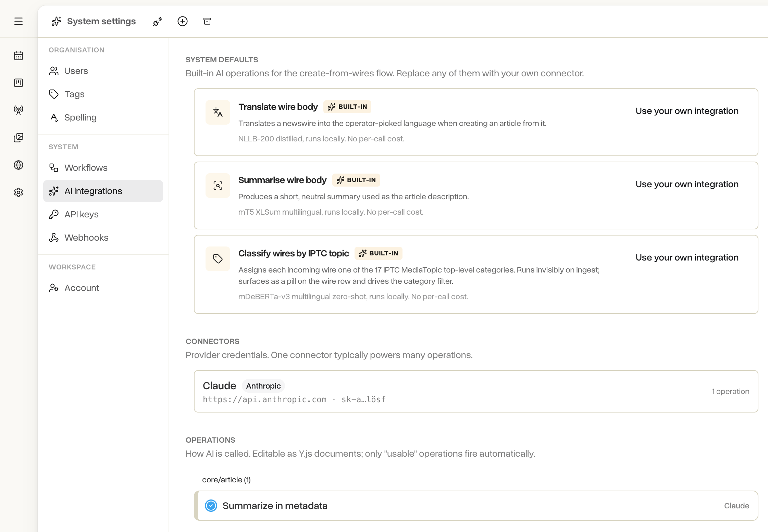Viewport: 768px width, 532px height.
Task: Click the plug connector icon in header
Action: (x=158, y=21)
